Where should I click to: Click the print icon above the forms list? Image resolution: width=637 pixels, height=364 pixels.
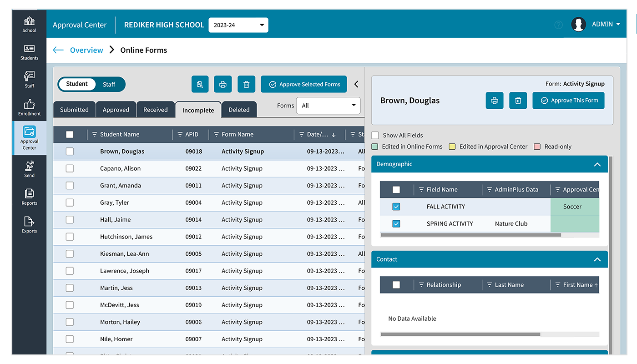pos(222,84)
